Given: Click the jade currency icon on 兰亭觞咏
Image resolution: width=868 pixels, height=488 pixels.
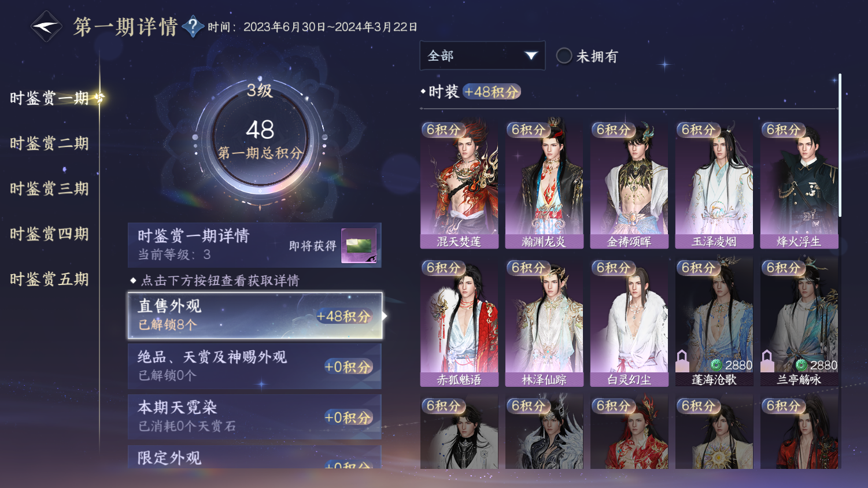Looking at the screenshot, I should (801, 365).
